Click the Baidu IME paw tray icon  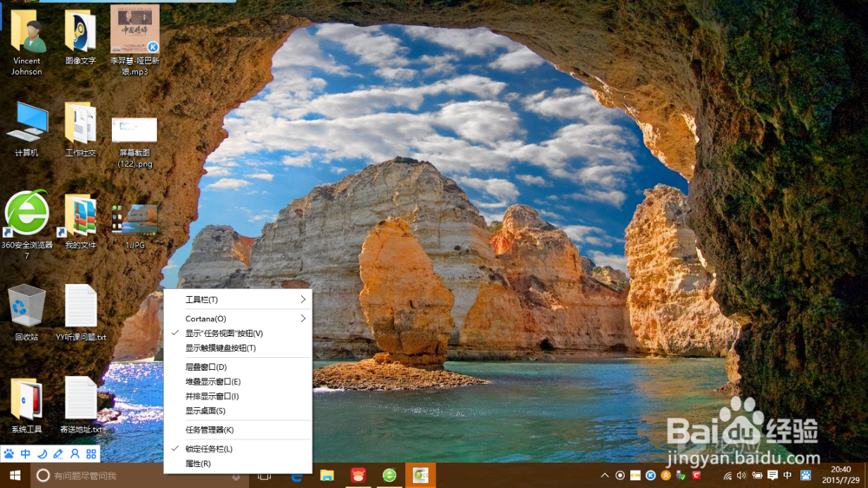(806, 475)
